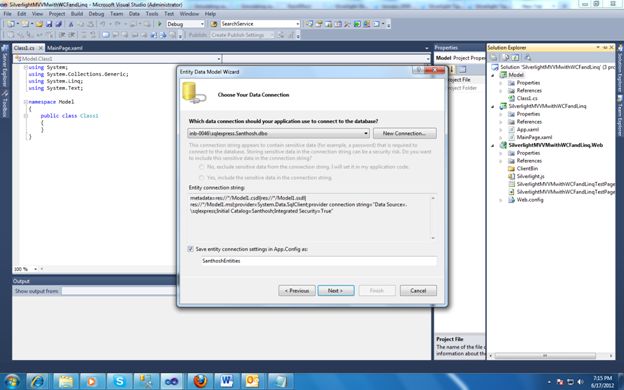
Task: Open the Help menu
Action: point(210,14)
